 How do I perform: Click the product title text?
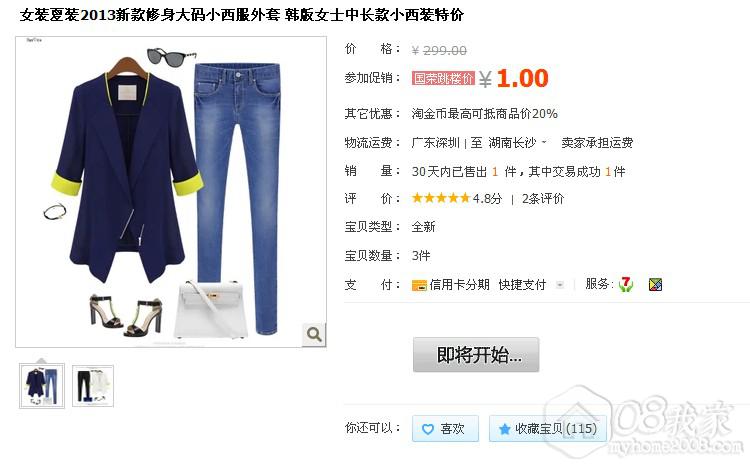point(242,15)
